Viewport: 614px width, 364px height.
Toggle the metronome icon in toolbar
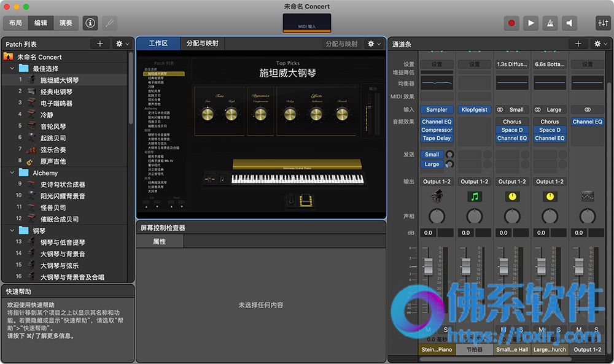point(550,23)
